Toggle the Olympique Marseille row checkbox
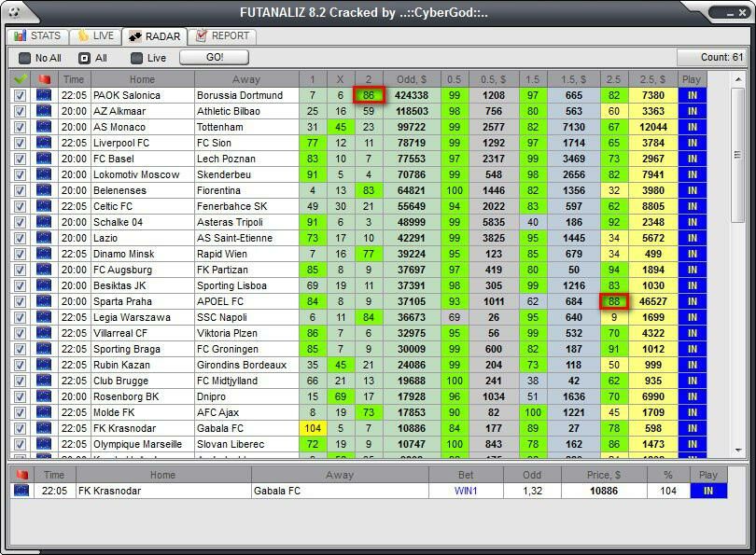Screen dimensions: 756x555 coord(20,445)
